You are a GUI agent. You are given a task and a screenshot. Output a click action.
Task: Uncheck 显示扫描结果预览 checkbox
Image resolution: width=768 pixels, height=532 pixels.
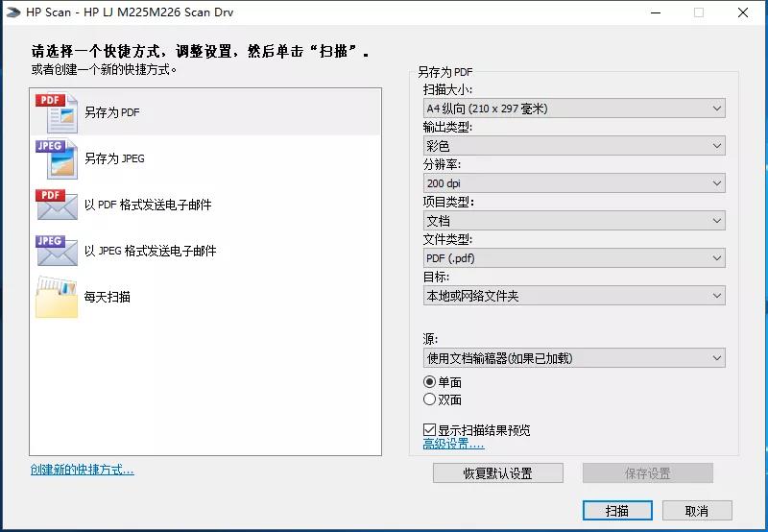pyautogui.click(x=429, y=430)
